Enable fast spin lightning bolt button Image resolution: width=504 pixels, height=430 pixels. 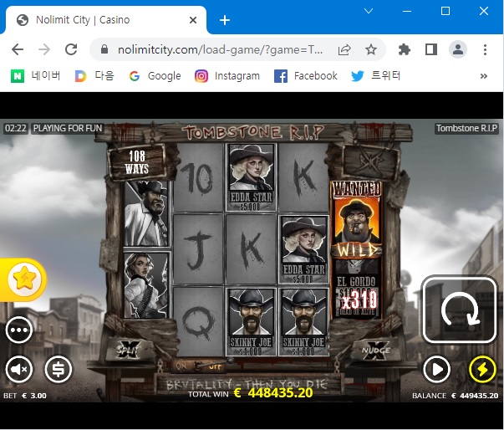[x=482, y=370]
